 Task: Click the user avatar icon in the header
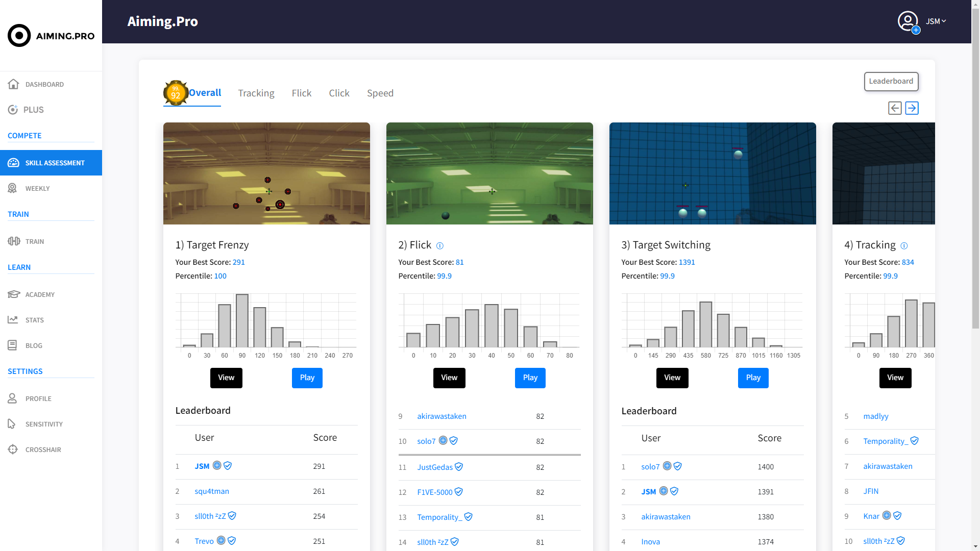(908, 21)
